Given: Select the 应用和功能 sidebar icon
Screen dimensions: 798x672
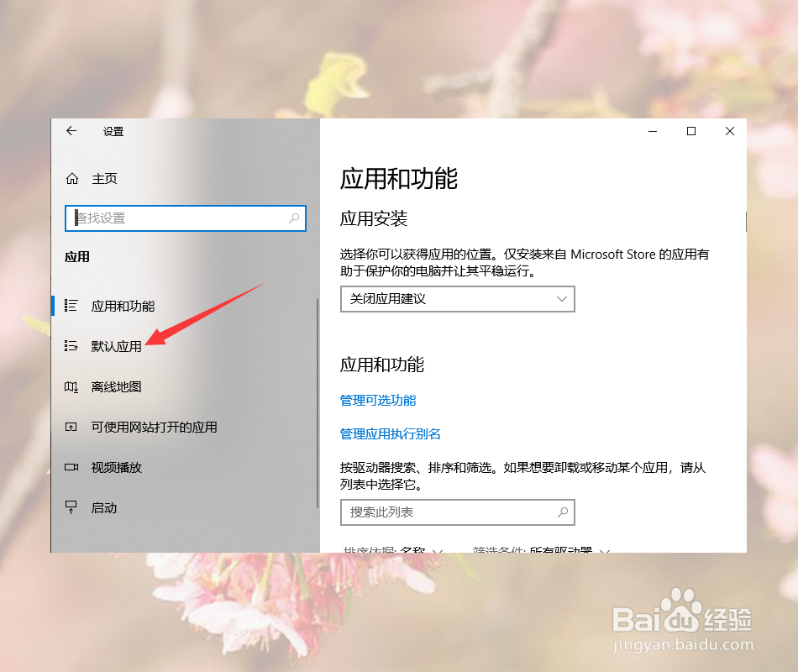Looking at the screenshot, I should point(71,306).
